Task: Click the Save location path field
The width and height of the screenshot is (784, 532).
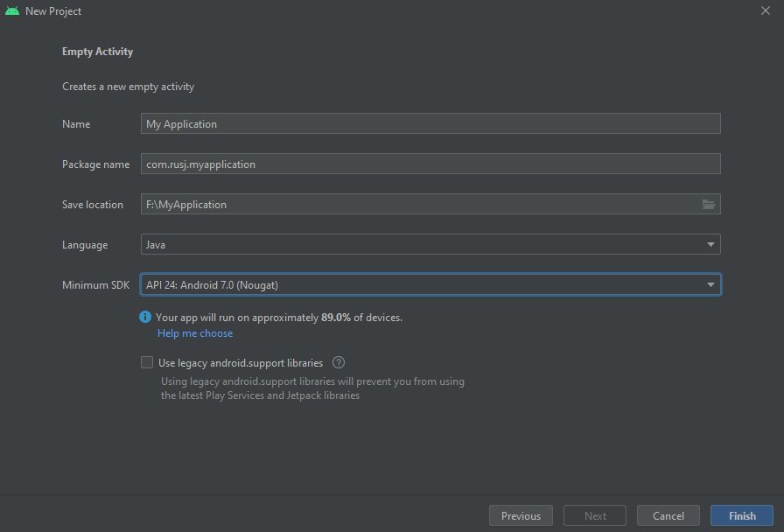Action: click(420, 205)
